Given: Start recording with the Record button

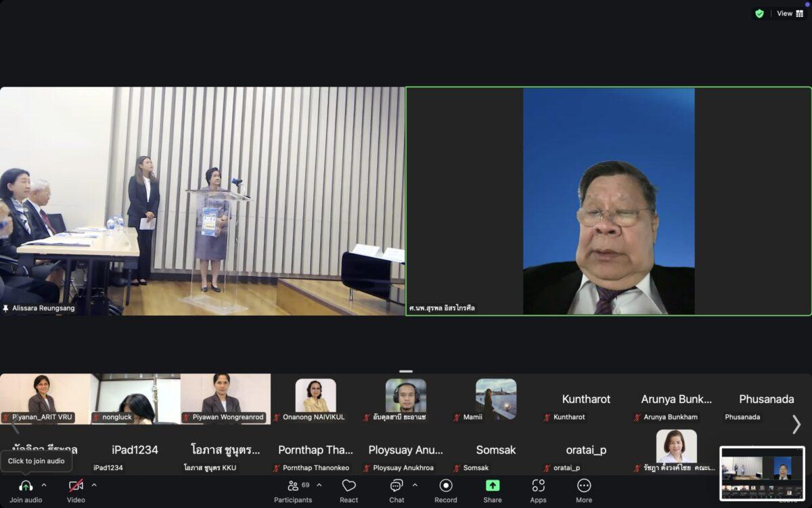Looking at the screenshot, I should 446,486.
